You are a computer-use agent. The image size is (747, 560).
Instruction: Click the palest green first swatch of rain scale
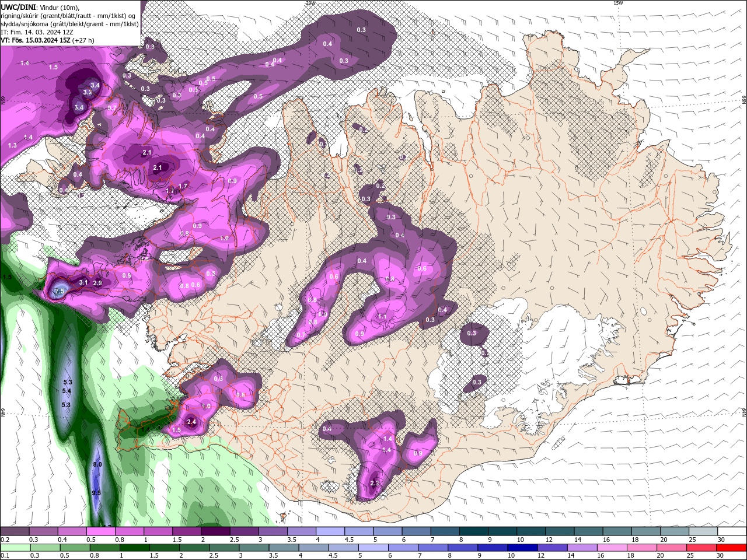[x=15, y=547]
